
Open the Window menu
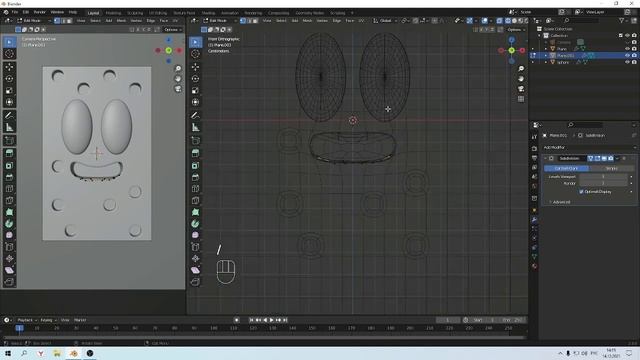(57, 12)
